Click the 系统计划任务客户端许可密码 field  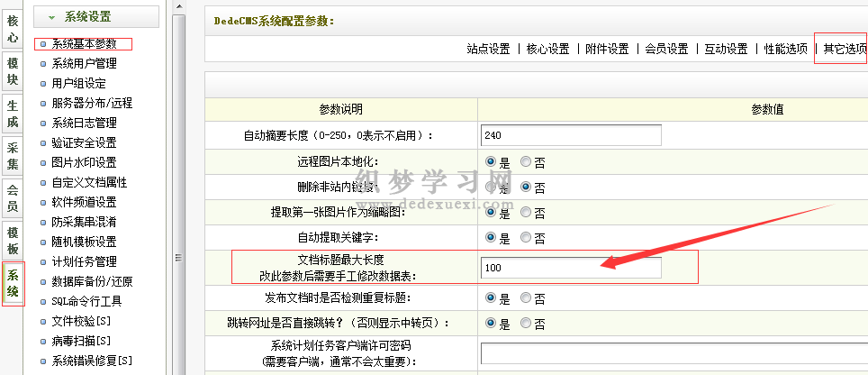[674, 353]
